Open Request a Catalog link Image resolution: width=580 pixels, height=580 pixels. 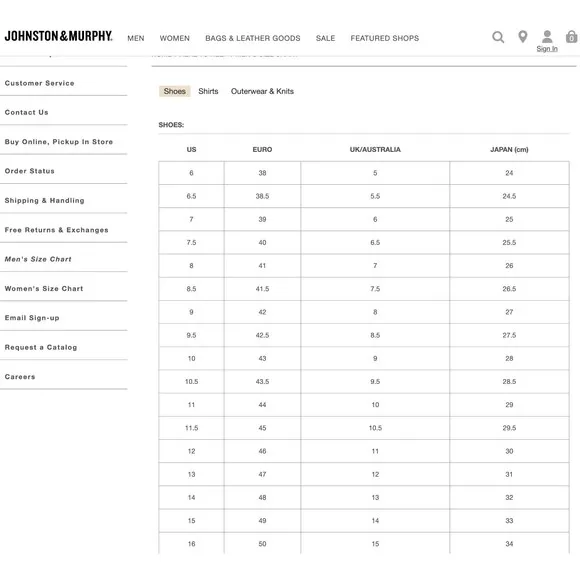pos(41,347)
